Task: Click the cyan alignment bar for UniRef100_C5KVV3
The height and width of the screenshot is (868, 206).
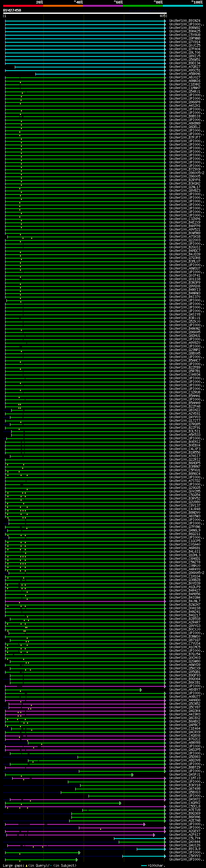Action: point(144,856)
